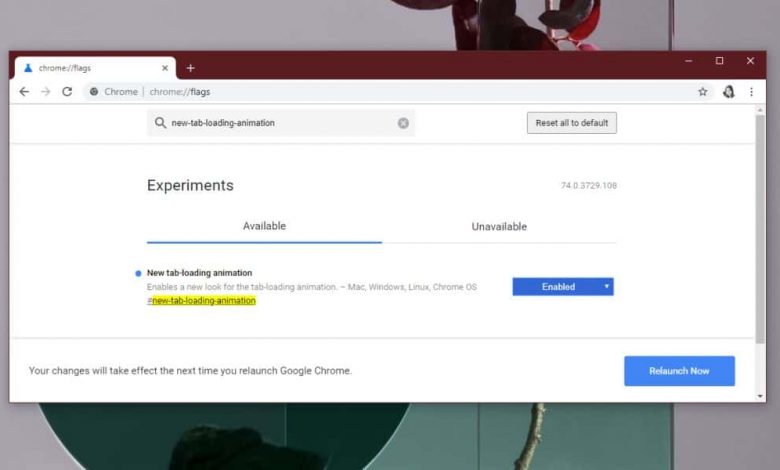Image resolution: width=780 pixels, height=470 pixels.
Task: Click the scrollbar down arrow
Action: click(x=760, y=396)
